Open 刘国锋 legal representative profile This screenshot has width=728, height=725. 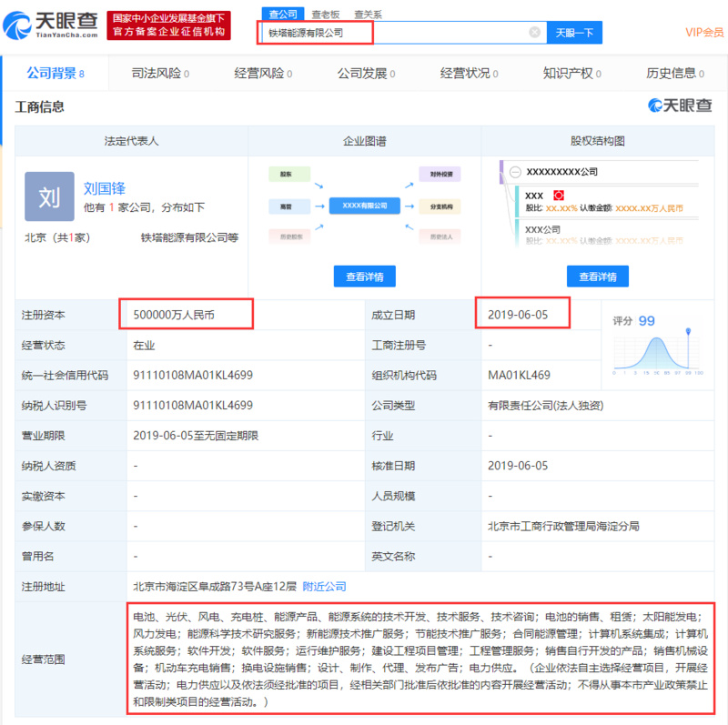coord(104,189)
